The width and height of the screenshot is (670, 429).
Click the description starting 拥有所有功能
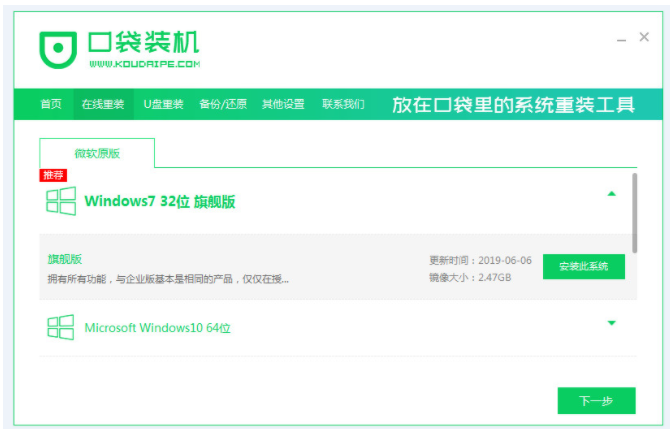point(168,279)
